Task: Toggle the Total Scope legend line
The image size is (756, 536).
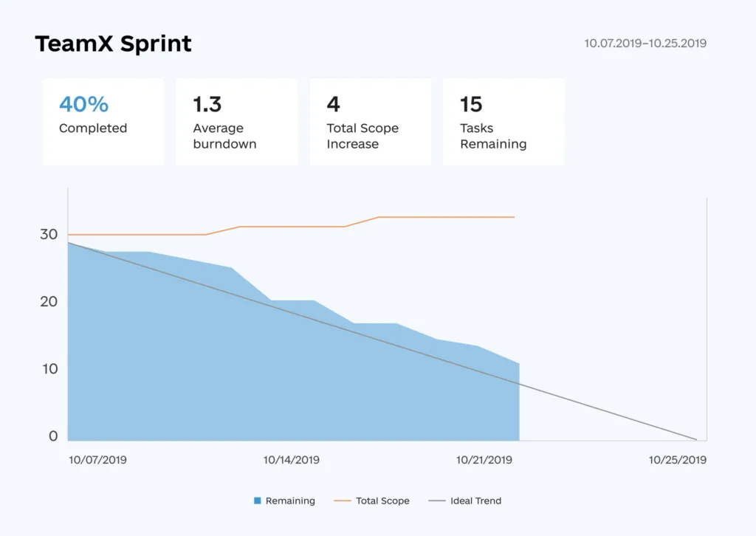Action: point(343,501)
